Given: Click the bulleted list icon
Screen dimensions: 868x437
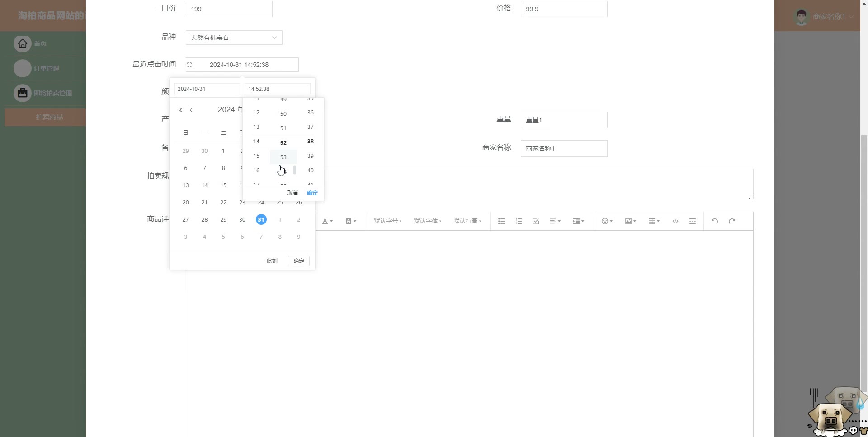Looking at the screenshot, I should coord(501,221).
